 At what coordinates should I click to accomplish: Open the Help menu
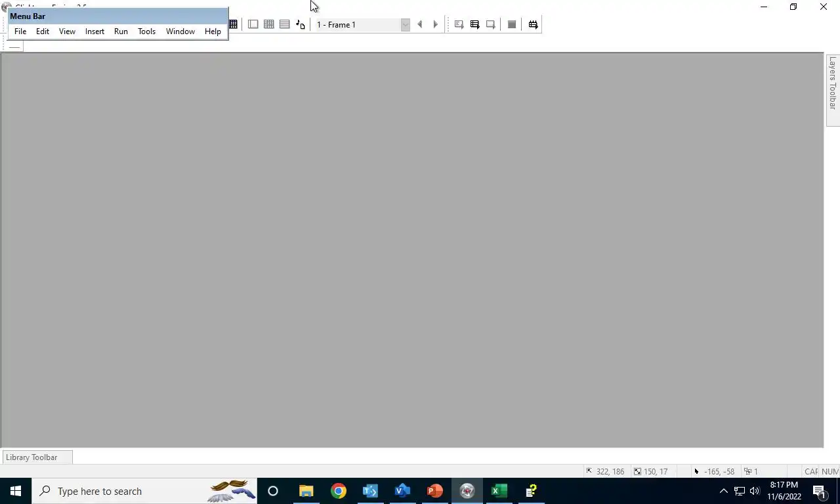pyautogui.click(x=213, y=31)
